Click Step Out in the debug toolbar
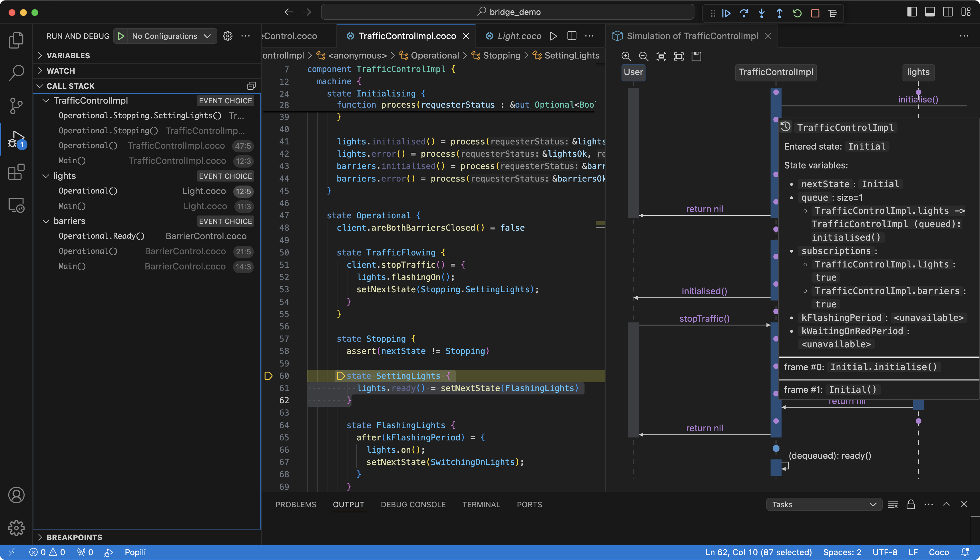980x560 pixels. click(779, 13)
